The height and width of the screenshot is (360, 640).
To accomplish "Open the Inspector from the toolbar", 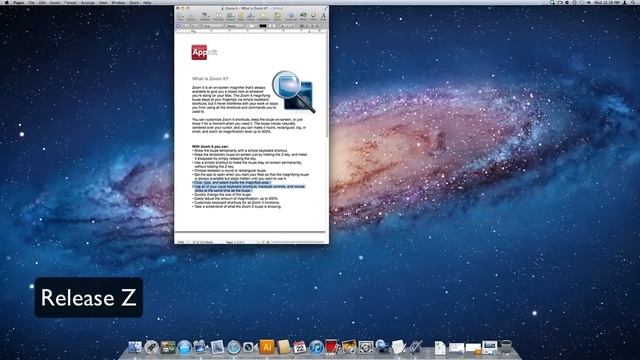I will 291,16.
